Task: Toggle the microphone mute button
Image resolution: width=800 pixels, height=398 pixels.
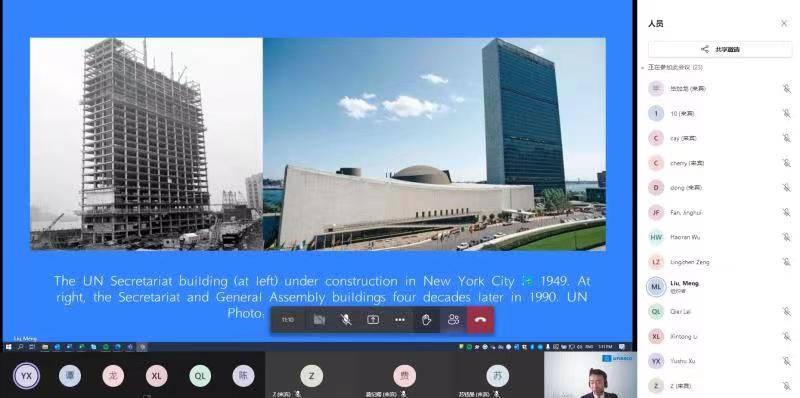Action: point(346,320)
